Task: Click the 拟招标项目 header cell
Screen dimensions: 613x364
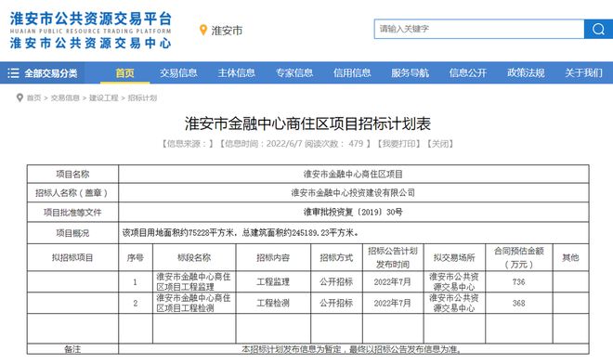Action: coord(72,257)
